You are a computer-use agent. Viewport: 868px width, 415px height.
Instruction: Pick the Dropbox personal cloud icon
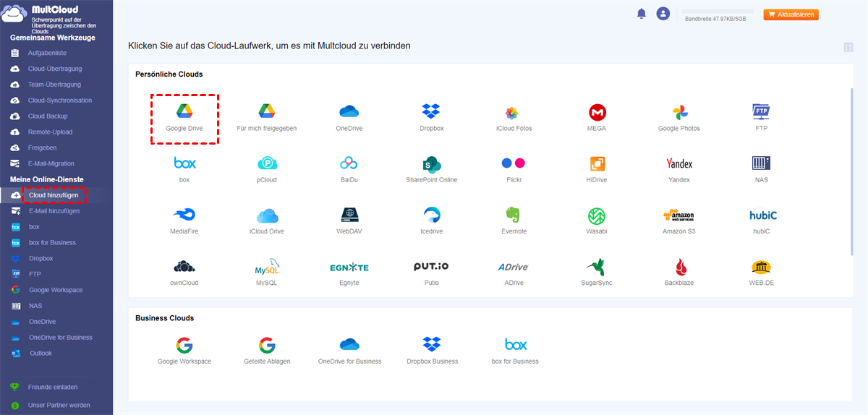432,112
